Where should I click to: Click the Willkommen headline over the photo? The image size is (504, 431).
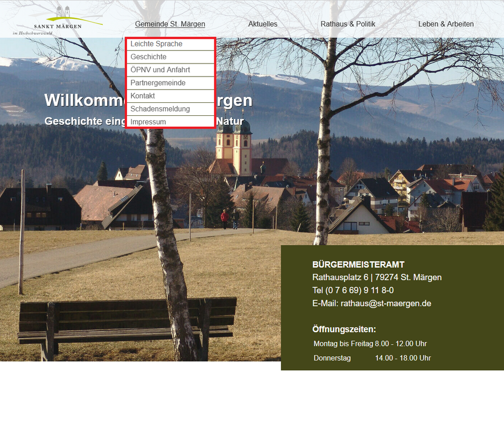click(149, 100)
